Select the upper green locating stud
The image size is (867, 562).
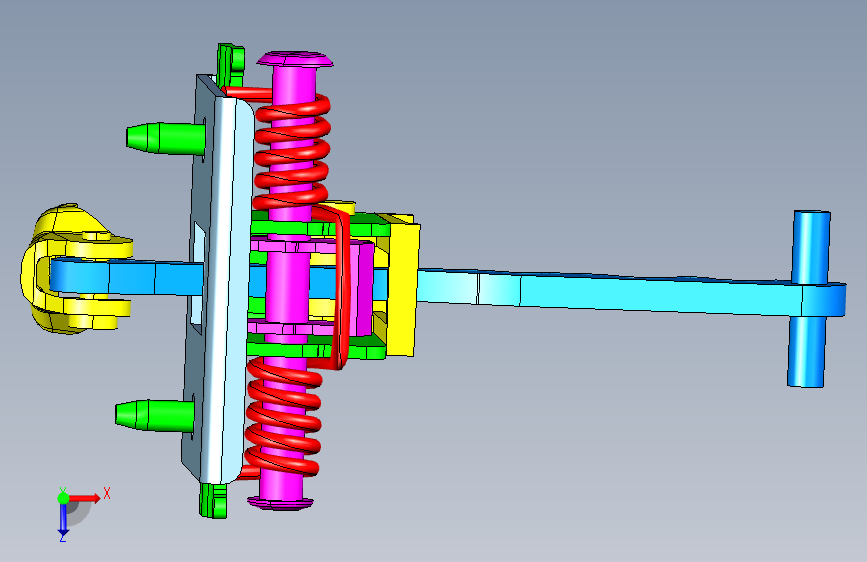point(166,138)
